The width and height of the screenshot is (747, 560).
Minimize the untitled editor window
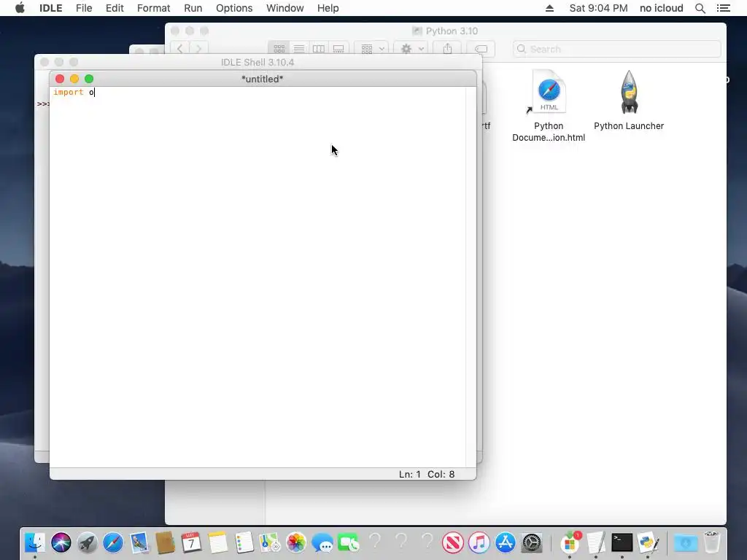pos(74,79)
